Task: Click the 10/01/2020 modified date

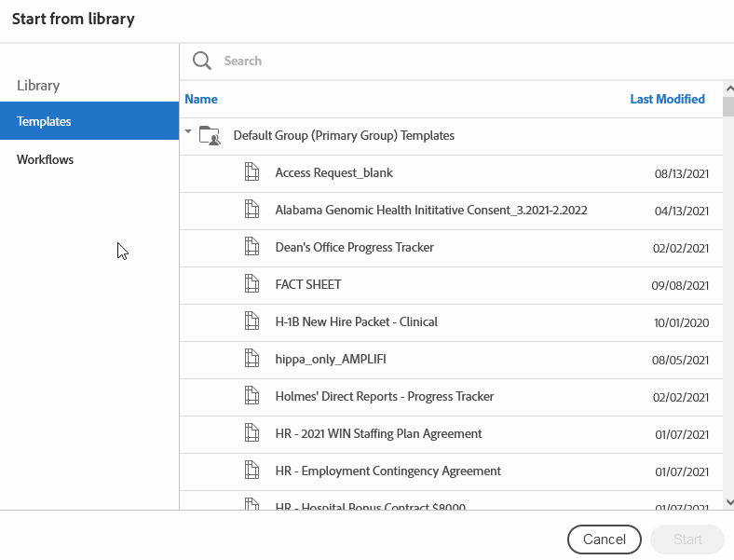Action: pos(682,323)
